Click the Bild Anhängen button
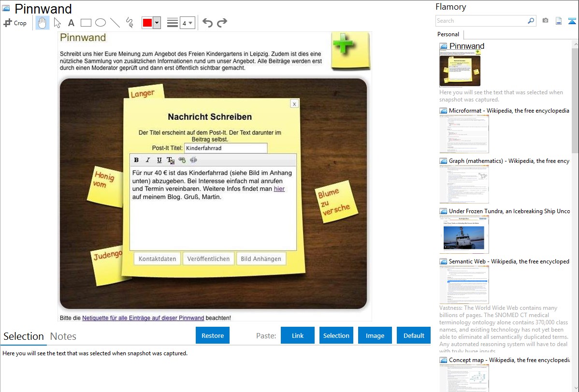The width and height of the screenshot is (579, 392). pyautogui.click(x=261, y=259)
